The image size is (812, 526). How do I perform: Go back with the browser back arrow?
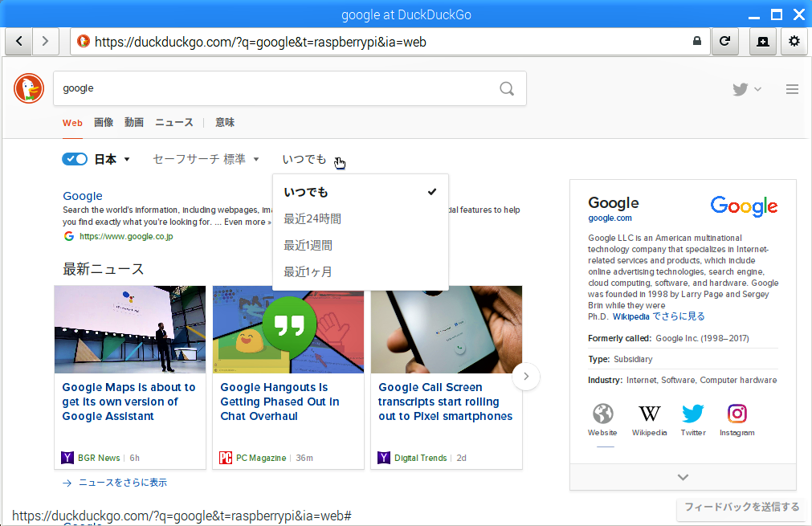tap(19, 42)
